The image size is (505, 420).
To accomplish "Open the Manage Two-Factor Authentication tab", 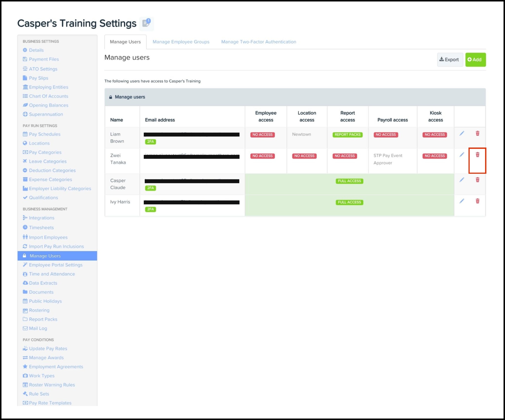I will pyautogui.click(x=258, y=42).
